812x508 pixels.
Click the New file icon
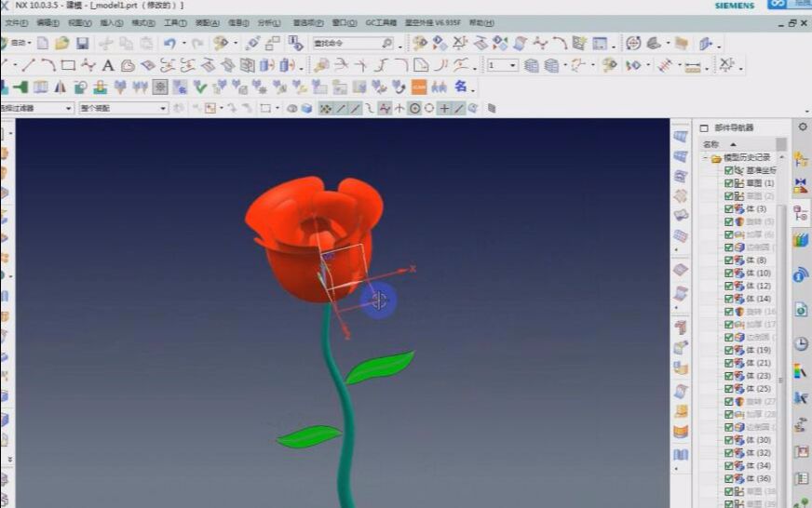[43, 44]
